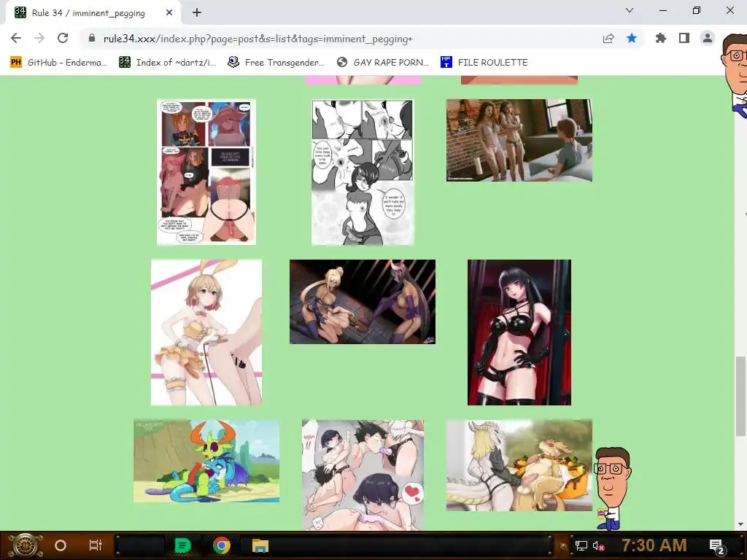Open Task View on the taskbar
Screen dimensions: 747x560
coord(96,545)
